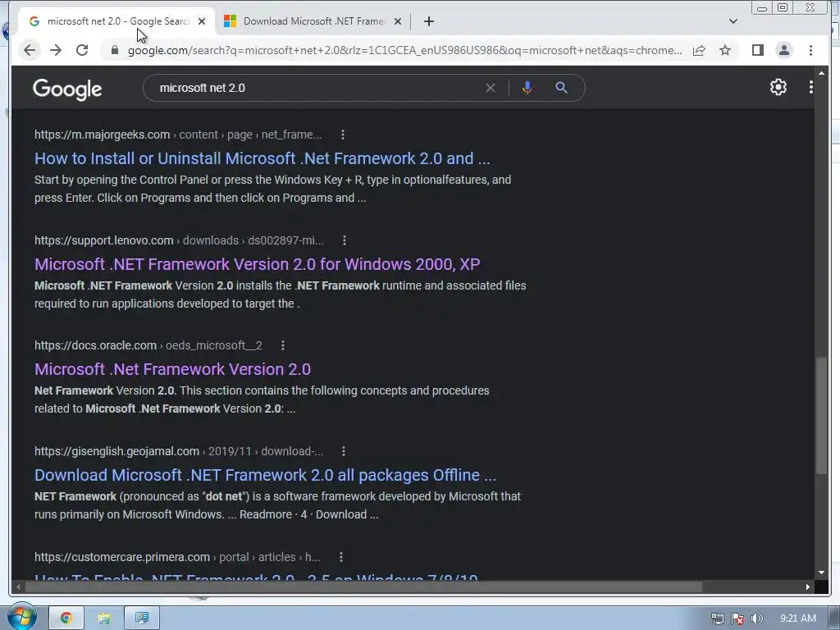This screenshot has height=630, width=840.
Task: Open Windows Explorer from the taskbar
Action: point(104,618)
